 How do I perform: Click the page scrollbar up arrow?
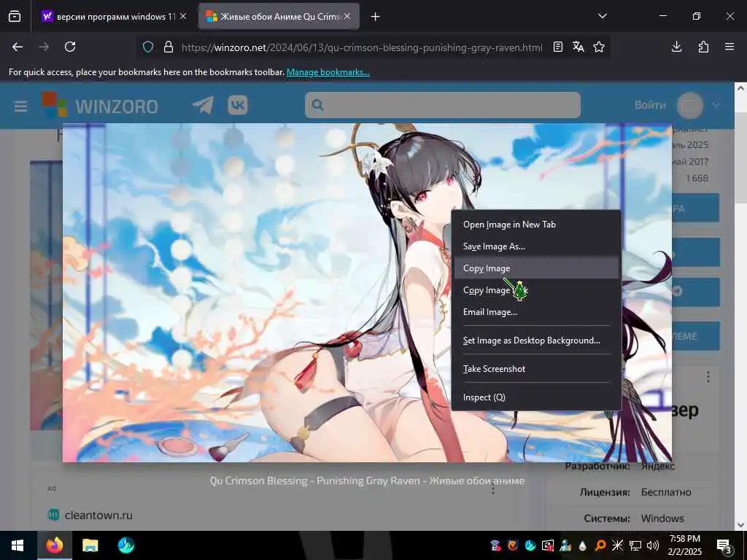(x=740, y=88)
